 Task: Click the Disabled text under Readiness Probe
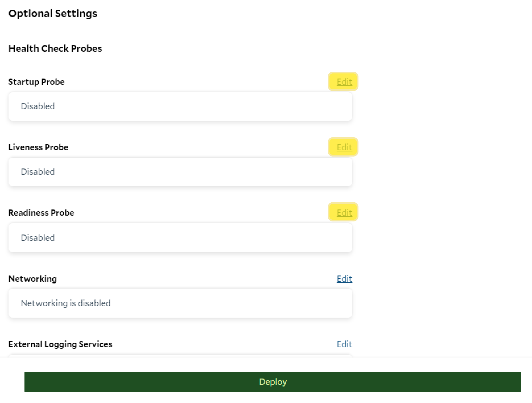38,238
